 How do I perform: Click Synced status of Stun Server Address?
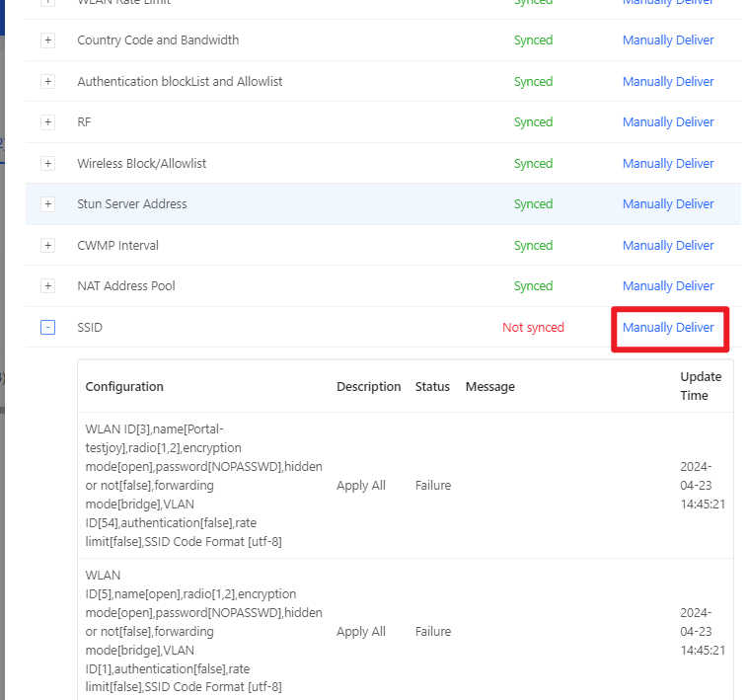pos(533,204)
